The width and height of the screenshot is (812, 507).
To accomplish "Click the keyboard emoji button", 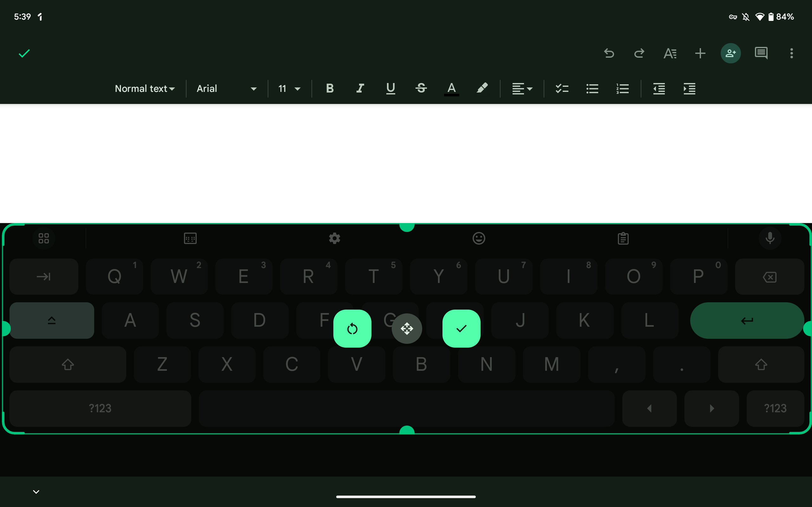I will [x=478, y=238].
